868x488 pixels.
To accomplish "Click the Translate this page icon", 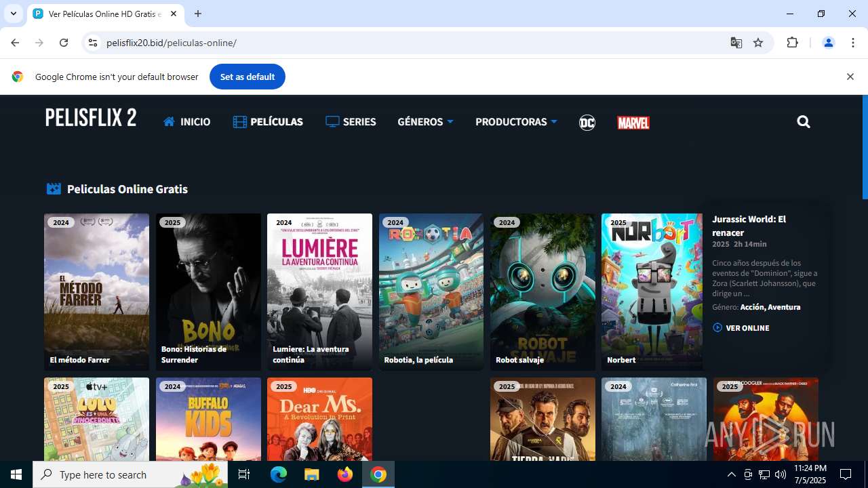I will point(736,43).
